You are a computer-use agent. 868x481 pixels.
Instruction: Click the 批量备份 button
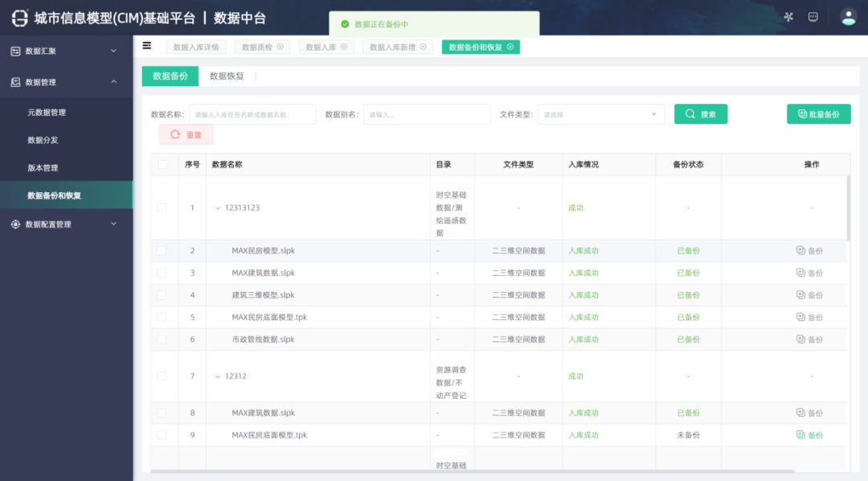pyautogui.click(x=819, y=114)
